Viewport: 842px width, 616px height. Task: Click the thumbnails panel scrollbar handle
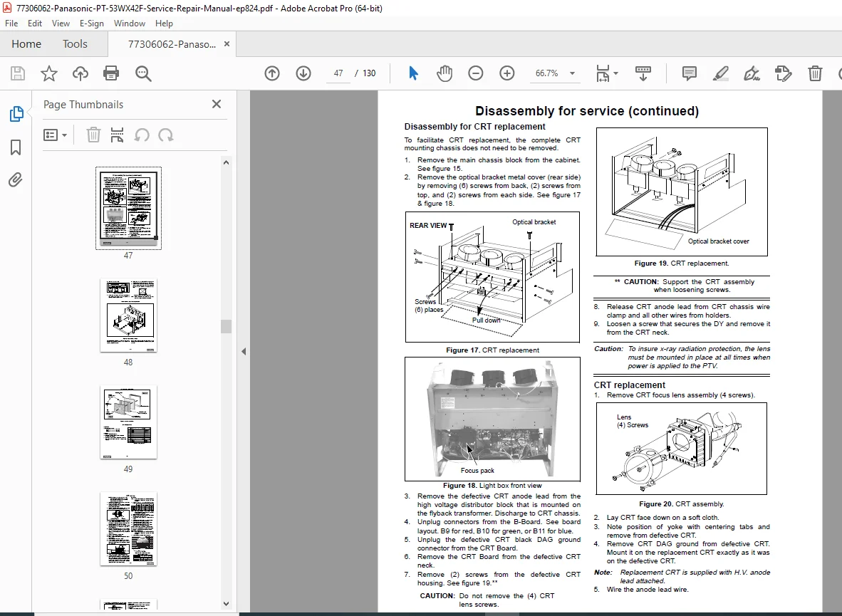[x=226, y=327]
